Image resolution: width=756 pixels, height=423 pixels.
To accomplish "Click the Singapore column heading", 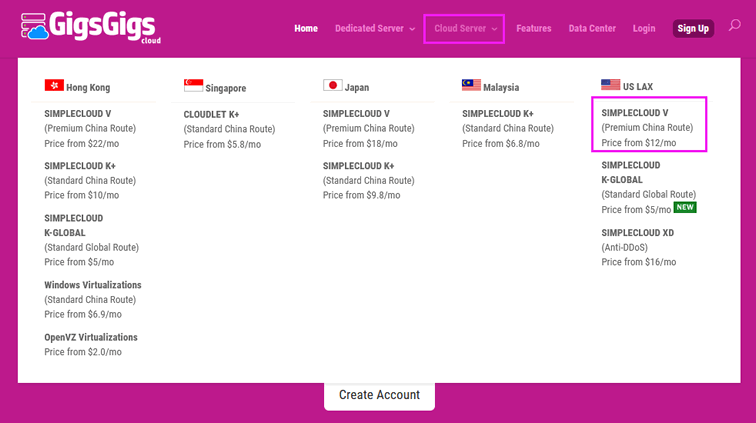I will 226,88.
